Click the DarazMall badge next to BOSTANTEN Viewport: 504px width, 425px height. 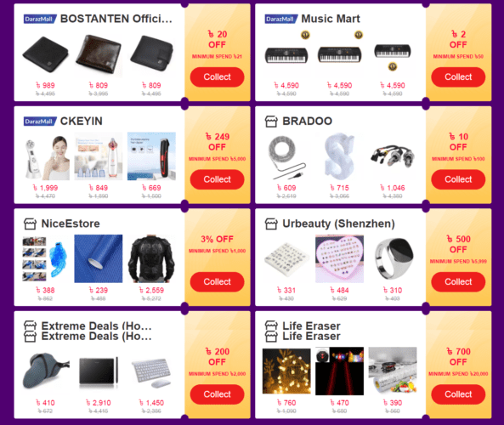40,19
